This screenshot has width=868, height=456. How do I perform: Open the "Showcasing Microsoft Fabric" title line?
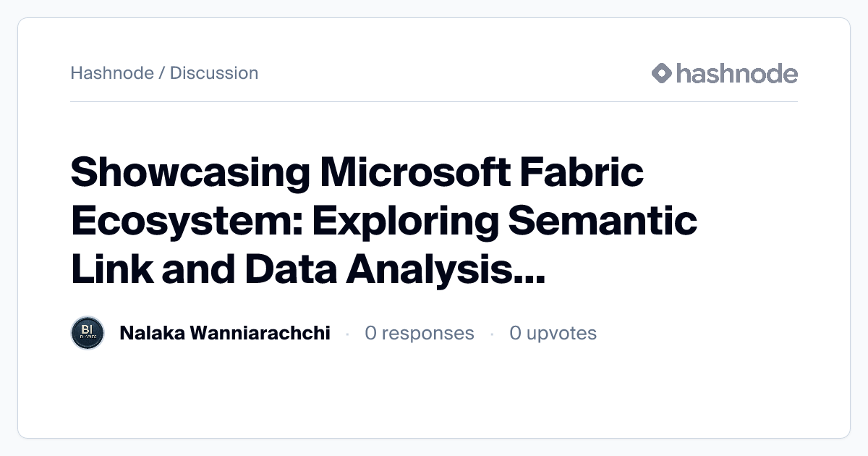click(x=357, y=174)
